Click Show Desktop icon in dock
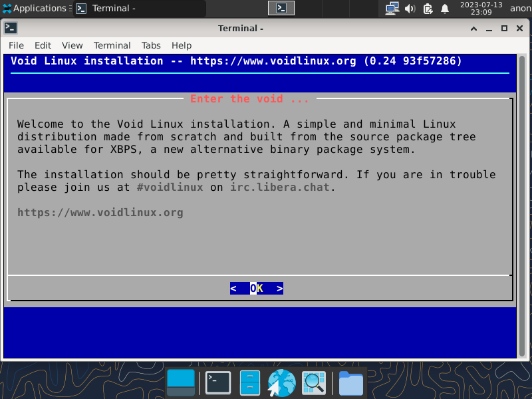The width and height of the screenshot is (532, 399). 181,383
